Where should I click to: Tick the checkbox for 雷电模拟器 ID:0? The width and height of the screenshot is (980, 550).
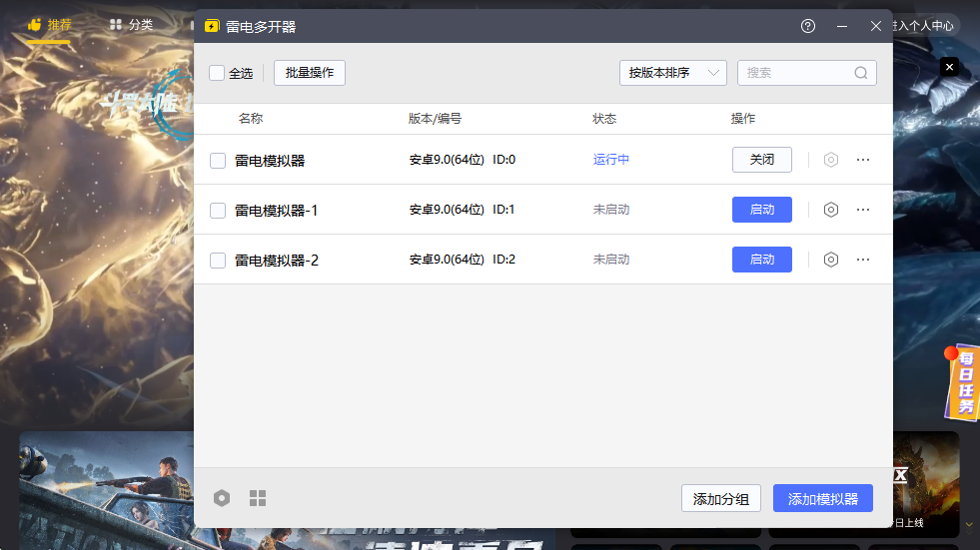(x=218, y=161)
